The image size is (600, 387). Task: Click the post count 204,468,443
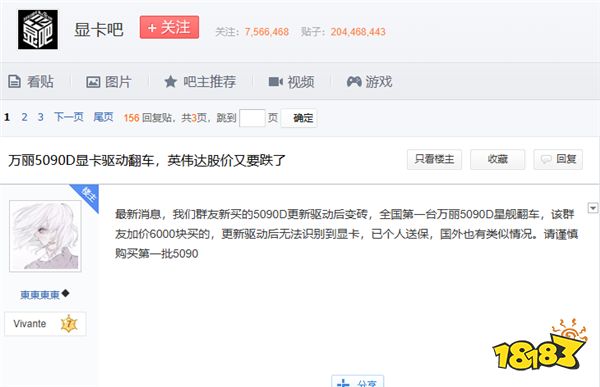358,32
